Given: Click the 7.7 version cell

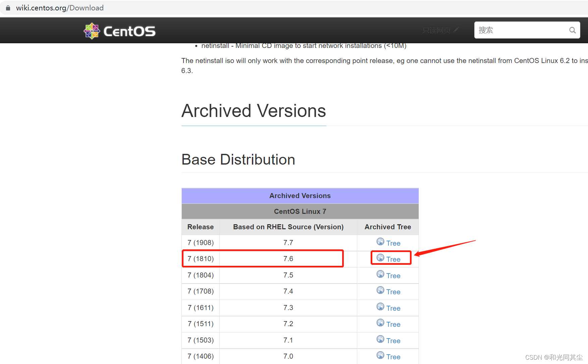Looking at the screenshot, I should 288,243.
